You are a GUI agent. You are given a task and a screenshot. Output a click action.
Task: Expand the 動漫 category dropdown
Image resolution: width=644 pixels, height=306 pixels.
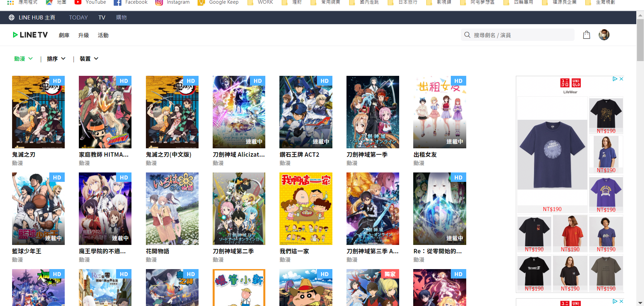(23, 59)
